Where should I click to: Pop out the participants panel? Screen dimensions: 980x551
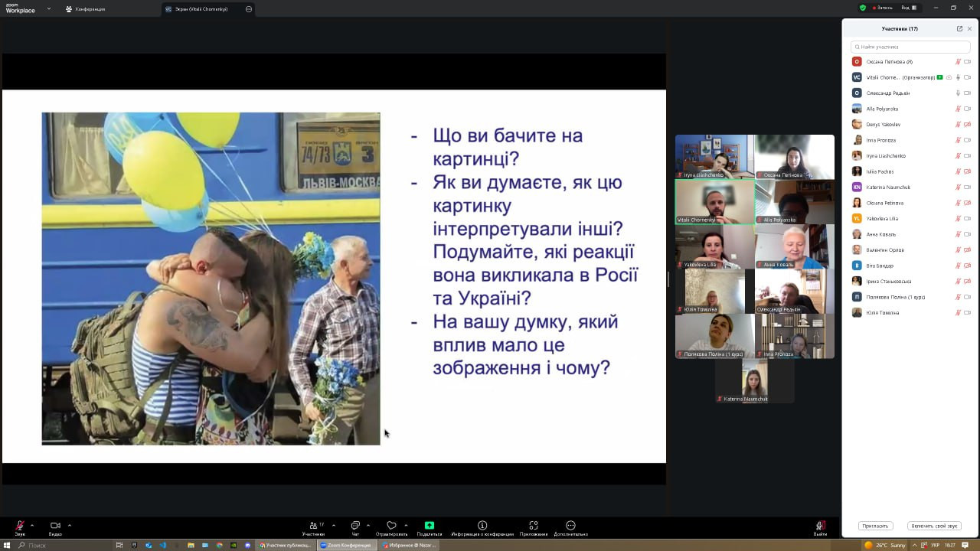959,28
